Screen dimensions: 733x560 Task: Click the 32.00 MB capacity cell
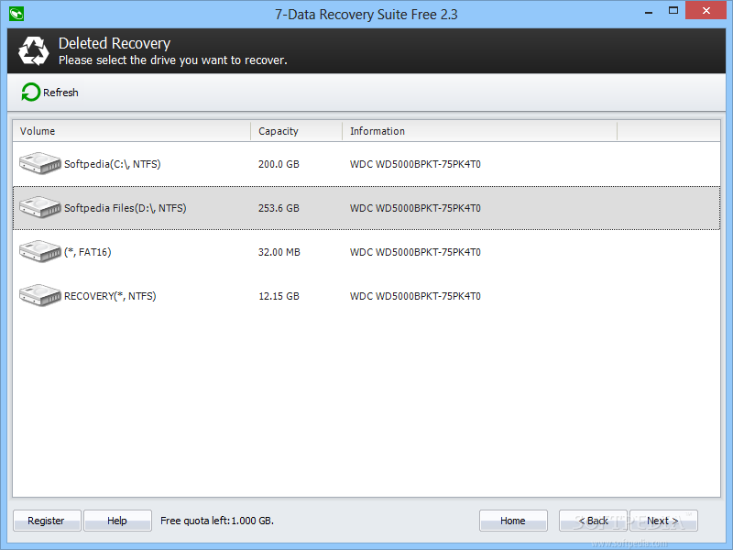279,252
